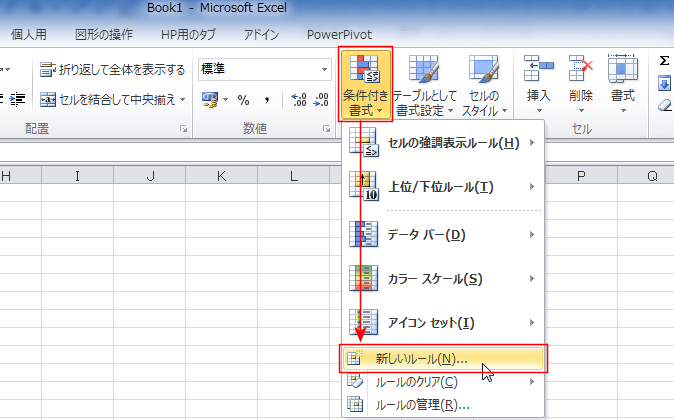Select 新しいルール menu item
The image size is (674, 420).
[443, 359]
